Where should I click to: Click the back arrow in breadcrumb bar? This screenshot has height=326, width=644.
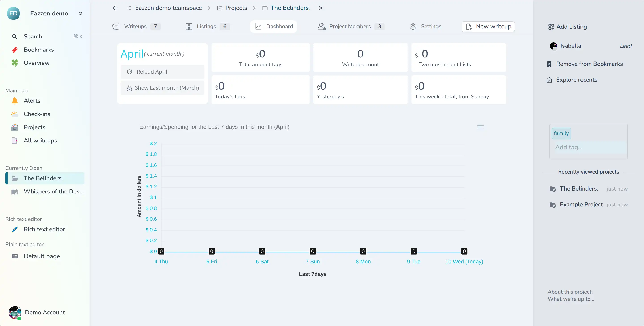pos(115,8)
